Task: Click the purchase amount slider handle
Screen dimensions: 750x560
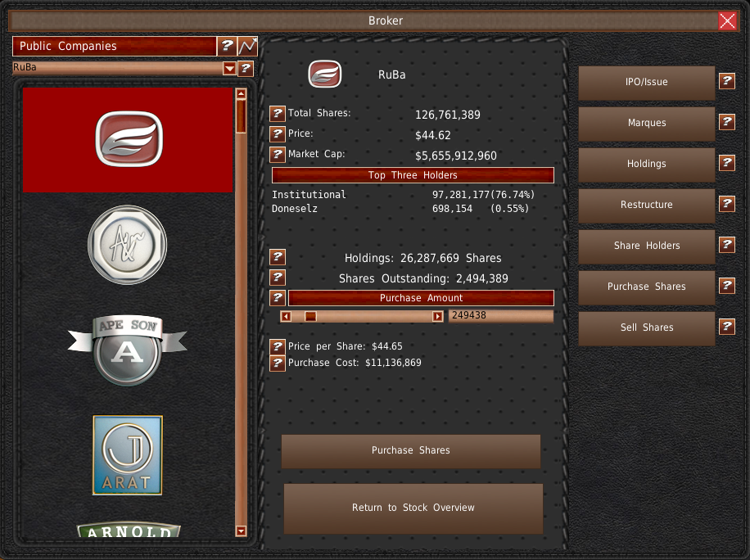Action: click(x=310, y=316)
